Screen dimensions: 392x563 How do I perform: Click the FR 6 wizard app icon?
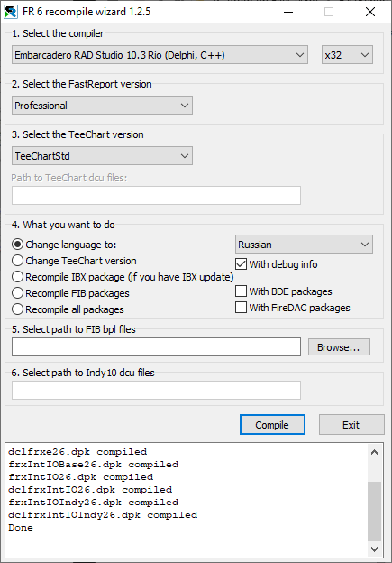(x=11, y=12)
